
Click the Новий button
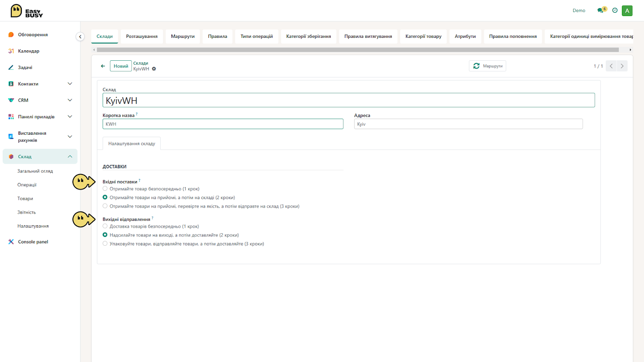pyautogui.click(x=121, y=66)
